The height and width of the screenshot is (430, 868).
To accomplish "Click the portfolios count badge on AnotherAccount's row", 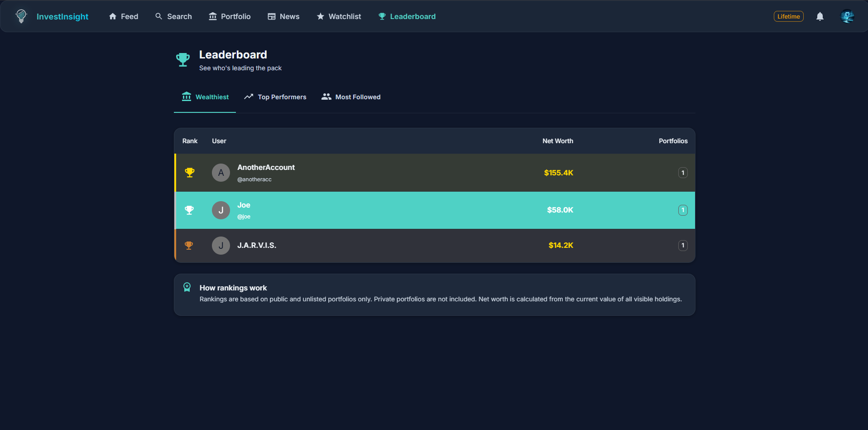I will pos(683,173).
